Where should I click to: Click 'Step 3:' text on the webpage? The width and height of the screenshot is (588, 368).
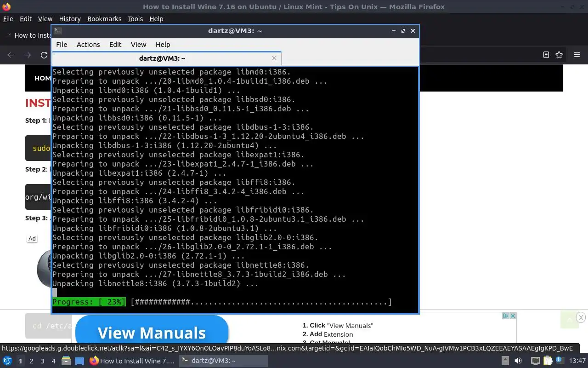pyautogui.click(x=36, y=218)
